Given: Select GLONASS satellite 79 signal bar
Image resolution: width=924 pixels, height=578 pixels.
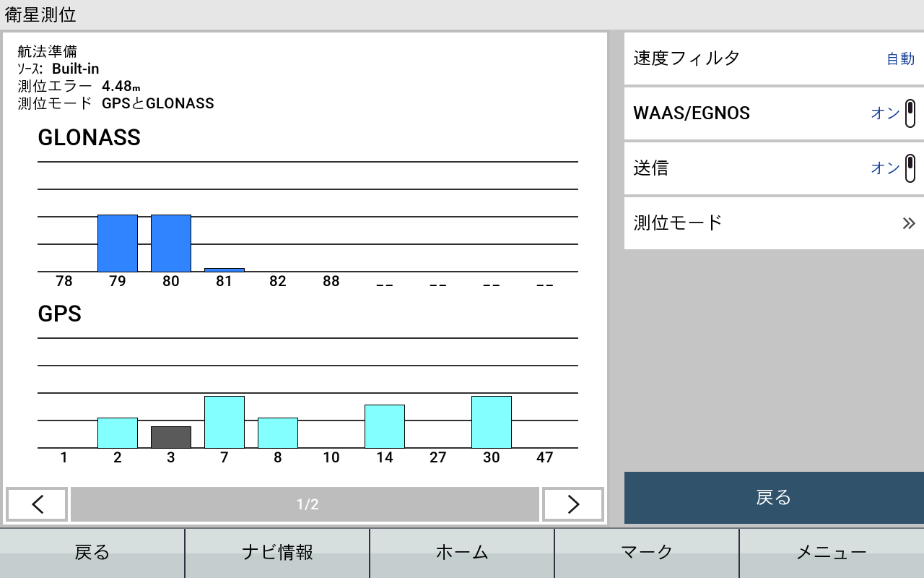Looking at the screenshot, I should pyautogui.click(x=118, y=243).
